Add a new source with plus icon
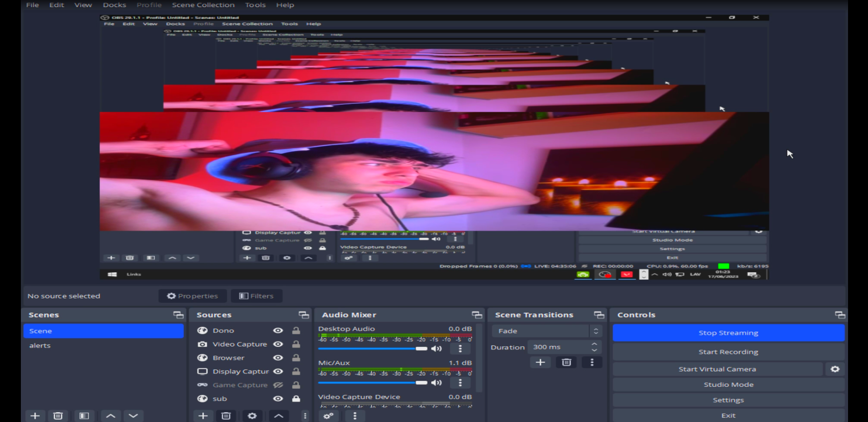This screenshot has height=422, width=868. tap(203, 416)
